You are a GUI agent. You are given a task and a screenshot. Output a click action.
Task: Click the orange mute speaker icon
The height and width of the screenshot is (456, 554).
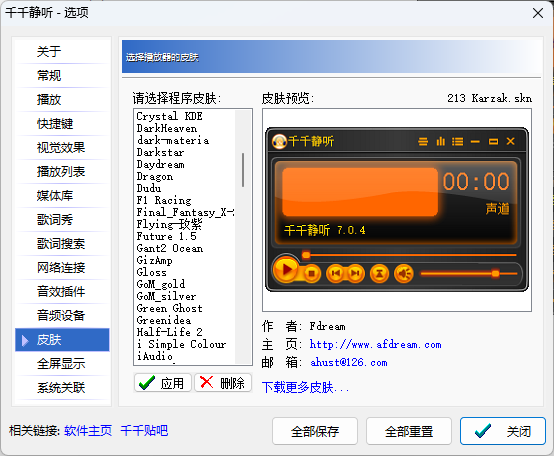(404, 273)
